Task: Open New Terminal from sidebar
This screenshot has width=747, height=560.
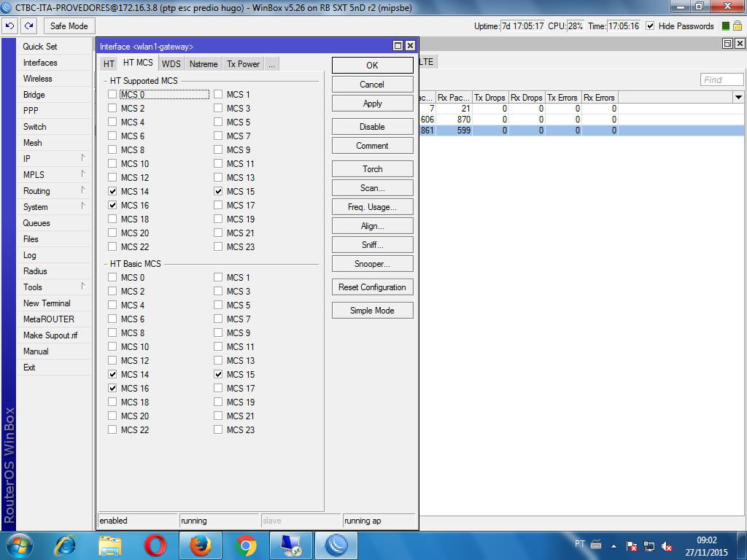Action: (x=54, y=303)
